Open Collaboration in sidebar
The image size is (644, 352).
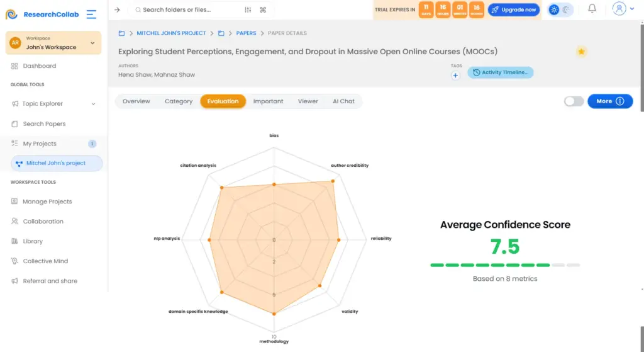pyautogui.click(x=43, y=221)
